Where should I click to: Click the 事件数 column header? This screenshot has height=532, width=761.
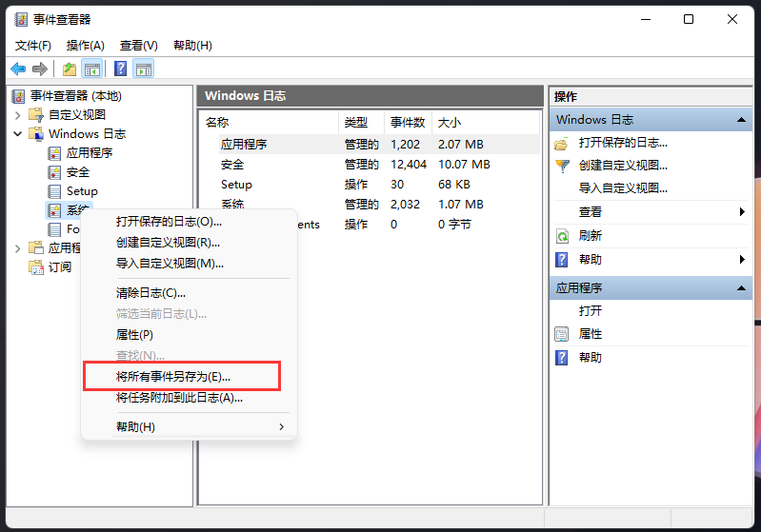pyautogui.click(x=409, y=123)
